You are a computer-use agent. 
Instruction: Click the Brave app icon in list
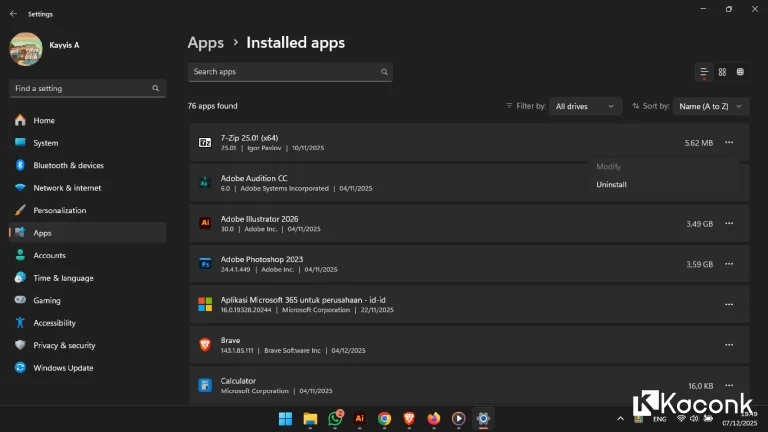[205, 345]
